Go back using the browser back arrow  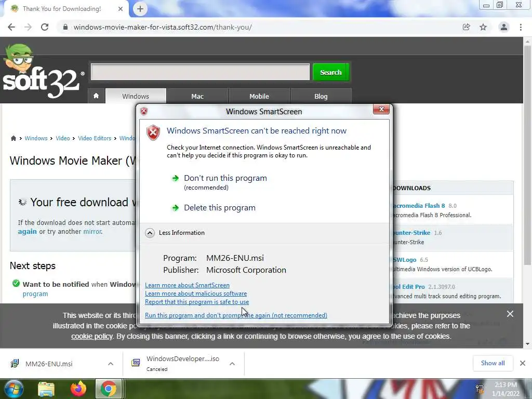[11, 27]
